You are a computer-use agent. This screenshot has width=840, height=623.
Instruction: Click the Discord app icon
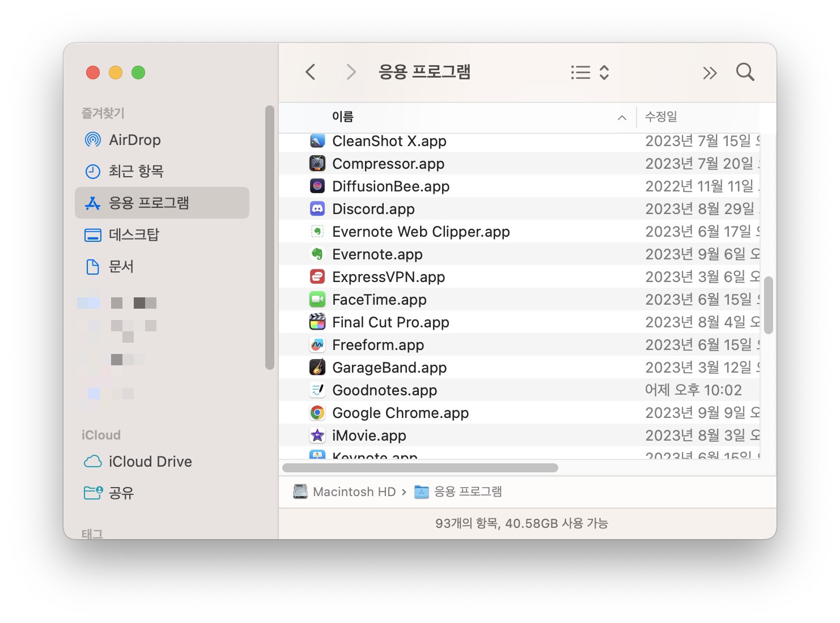point(317,209)
